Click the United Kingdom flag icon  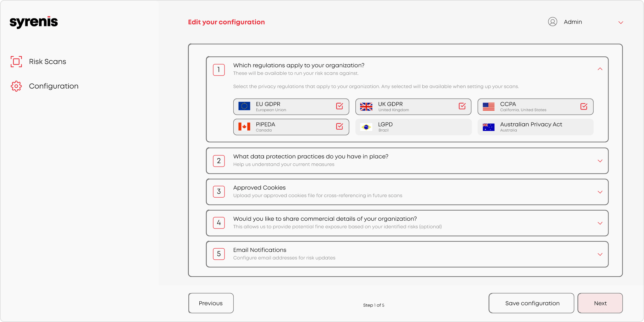coord(366,107)
